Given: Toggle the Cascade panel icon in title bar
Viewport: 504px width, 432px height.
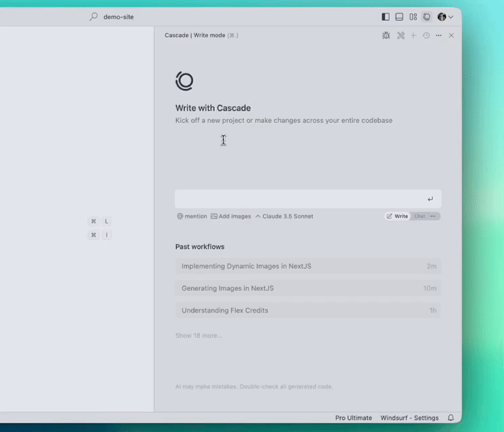Looking at the screenshot, I should coord(427,17).
